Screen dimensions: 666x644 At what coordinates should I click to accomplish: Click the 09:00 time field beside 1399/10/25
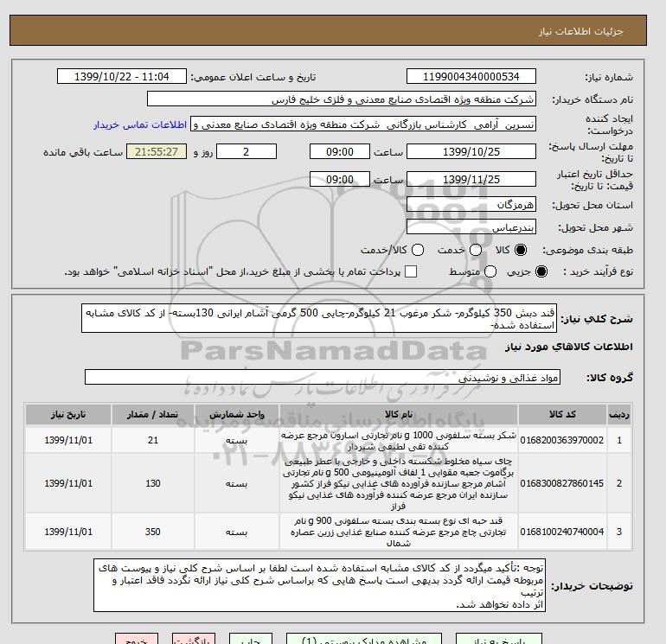[x=340, y=151]
